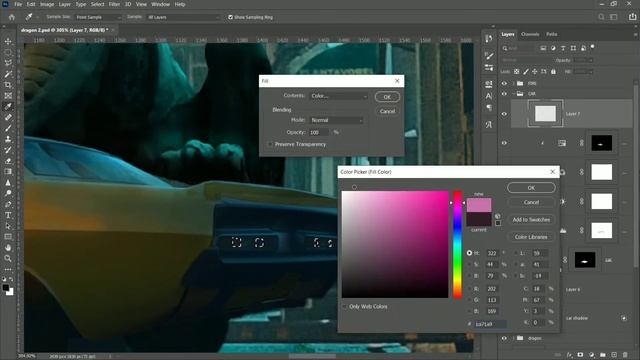This screenshot has width=640, height=360.
Task: Open the blending Mode dropdown in Fill dialog
Action: tap(337, 120)
